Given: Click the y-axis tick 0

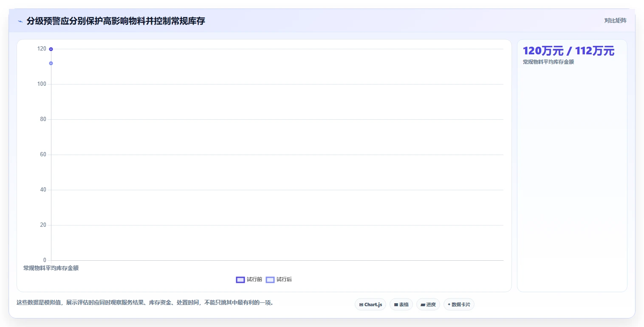Looking at the screenshot, I should (x=45, y=260).
